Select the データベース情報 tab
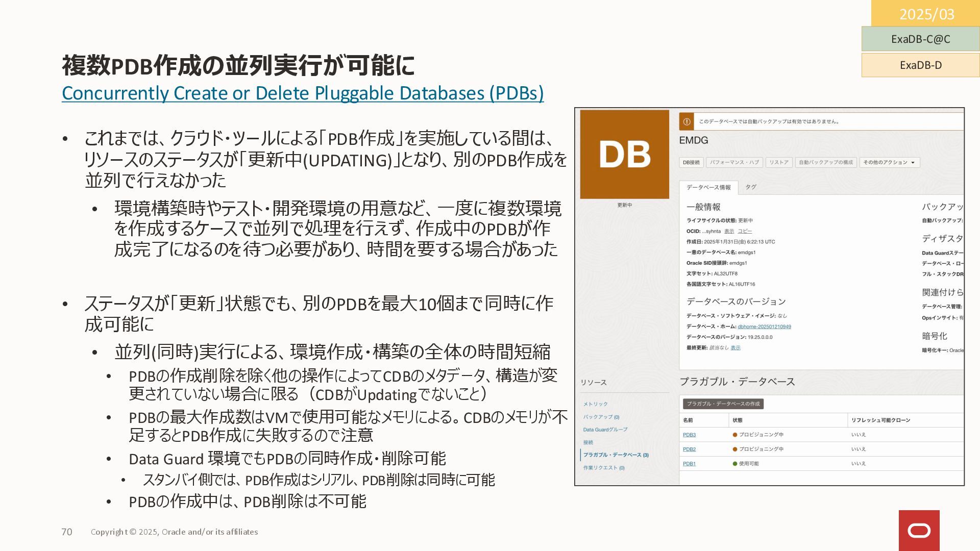 [x=708, y=187]
